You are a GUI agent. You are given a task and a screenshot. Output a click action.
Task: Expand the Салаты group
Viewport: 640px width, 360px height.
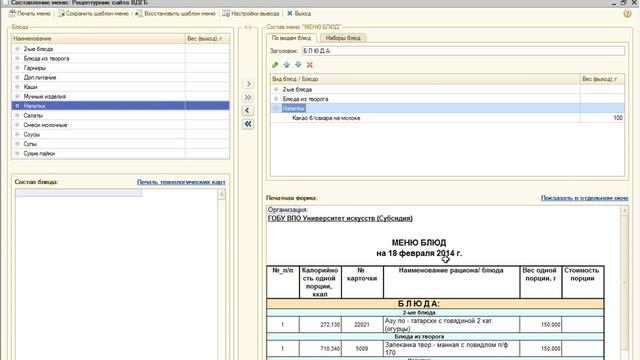[17, 115]
